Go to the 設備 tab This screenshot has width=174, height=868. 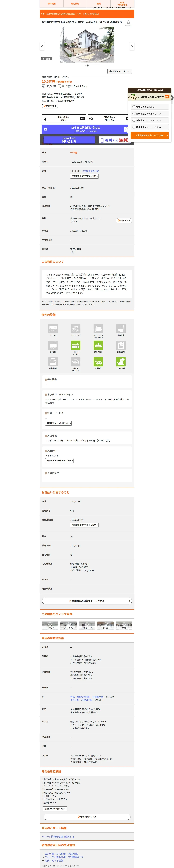[x=99, y=4]
